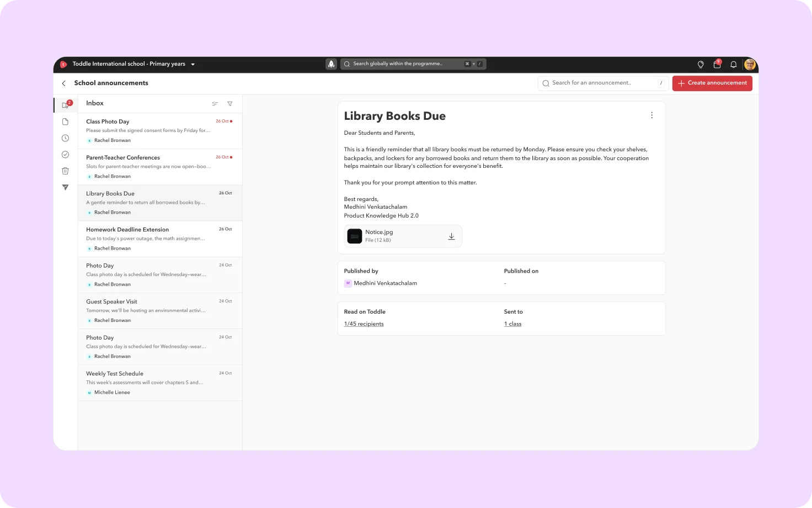The image size is (812, 508).
Task: Click the Medhini Venkatachalam publisher name
Action: click(x=385, y=283)
